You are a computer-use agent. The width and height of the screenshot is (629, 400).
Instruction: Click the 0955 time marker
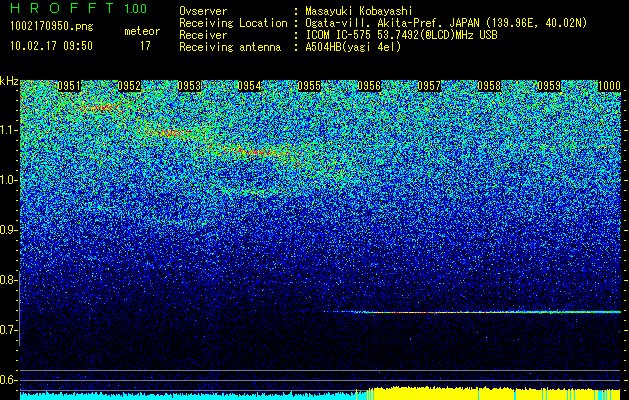[x=309, y=86]
